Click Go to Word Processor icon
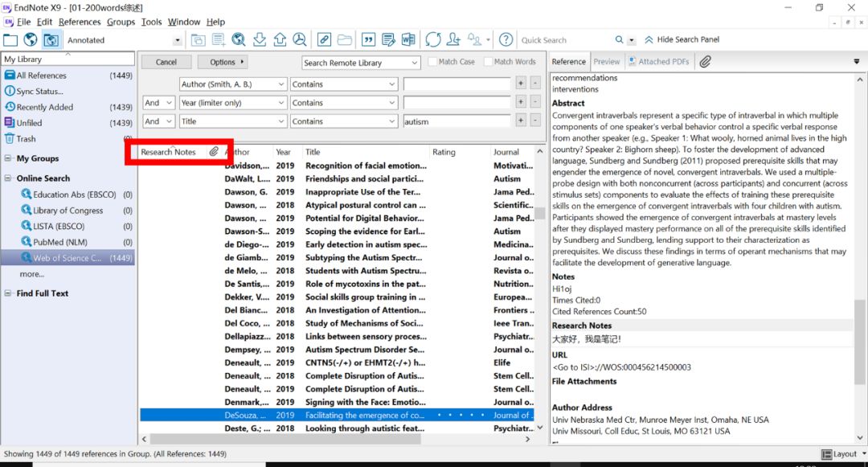Image resolution: width=868 pixels, height=467 pixels. coord(408,39)
